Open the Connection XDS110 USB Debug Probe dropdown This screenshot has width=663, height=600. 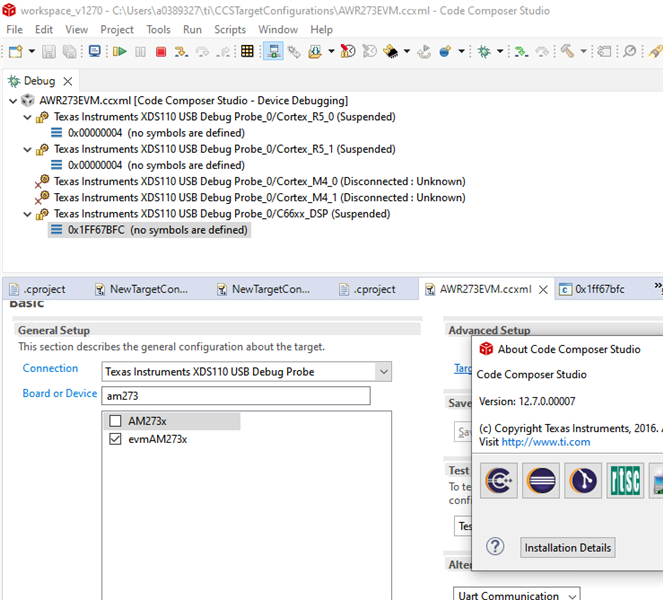coord(384,372)
